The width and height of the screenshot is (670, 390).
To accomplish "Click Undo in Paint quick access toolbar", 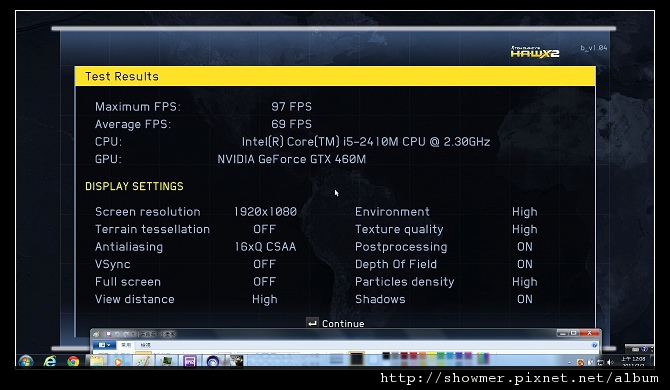I will coord(117,334).
